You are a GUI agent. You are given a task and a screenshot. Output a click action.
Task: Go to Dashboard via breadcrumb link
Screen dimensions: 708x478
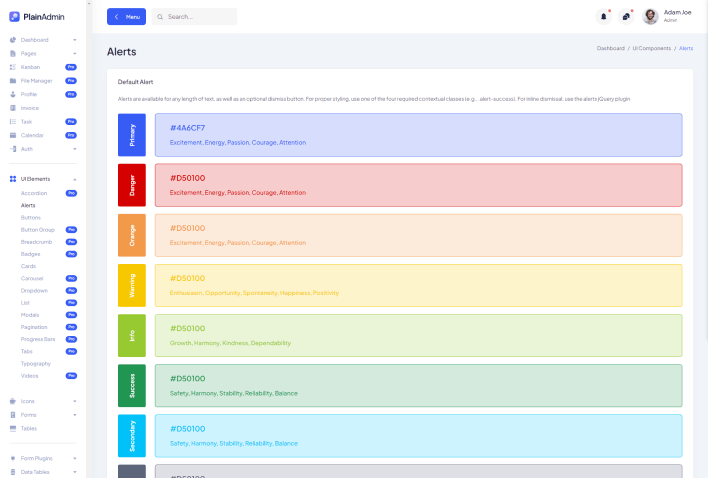(610, 48)
